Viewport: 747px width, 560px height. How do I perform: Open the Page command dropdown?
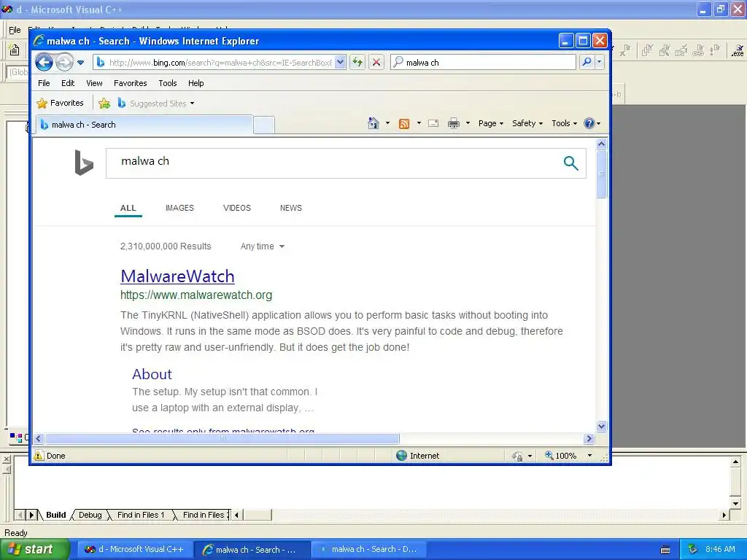[491, 123]
